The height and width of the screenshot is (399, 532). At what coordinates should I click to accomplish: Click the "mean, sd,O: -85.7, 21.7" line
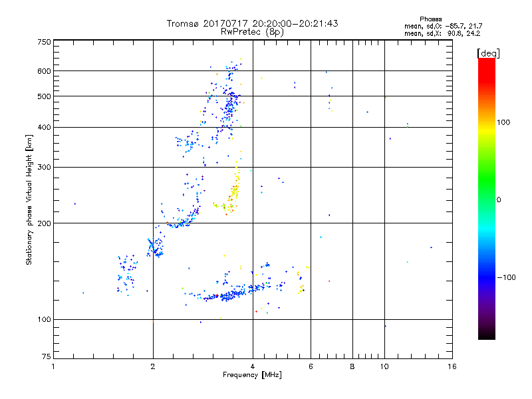pos(443,26)
